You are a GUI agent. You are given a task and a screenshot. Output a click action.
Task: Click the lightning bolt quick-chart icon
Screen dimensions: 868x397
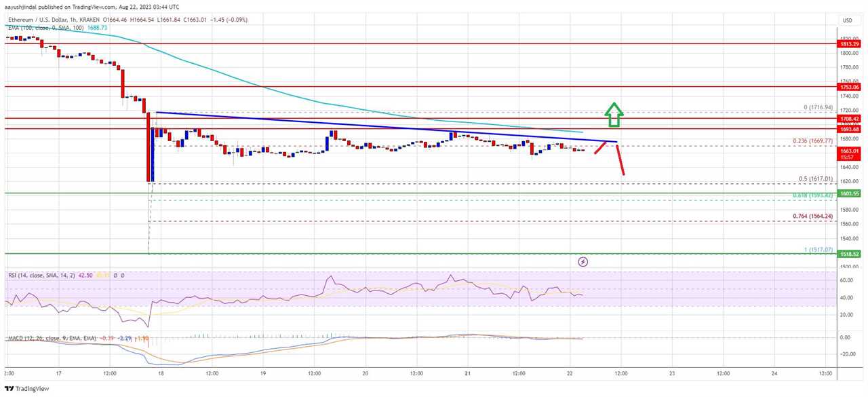[583, 261]
